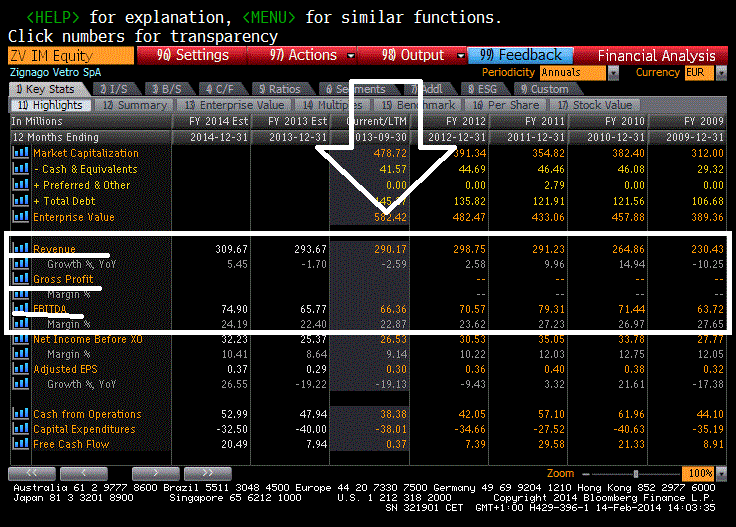Click FY 2010 Enterprise Value 457.88
The image size is (736, 527).
coord(628,217)
